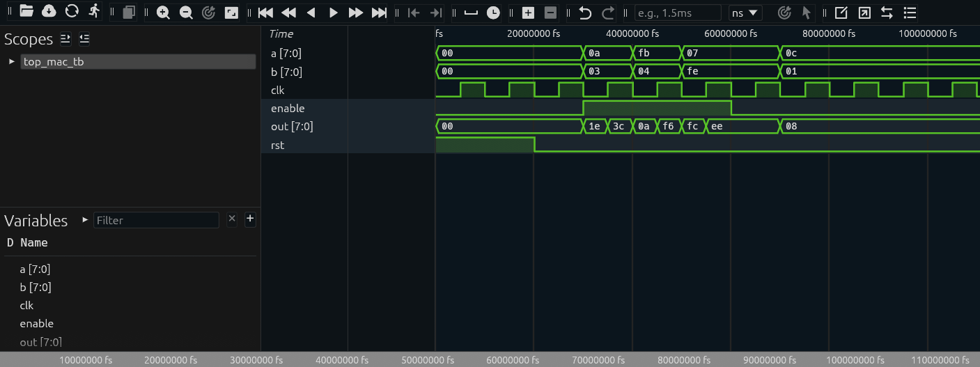Expand the top_mac_tb scope arrow
This screenshot has height=367, width=980.
(11, 61)
